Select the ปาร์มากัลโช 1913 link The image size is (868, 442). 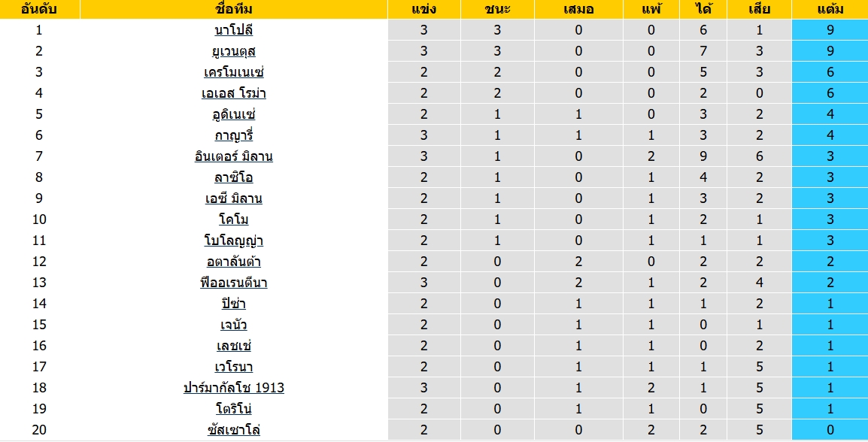click(x=234, y=388)
